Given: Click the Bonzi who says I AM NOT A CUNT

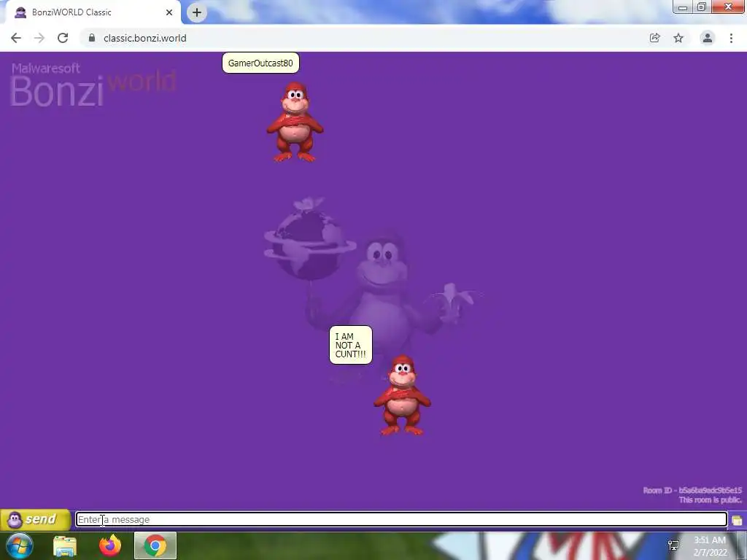Looking at the screenshot, I should tap(403, 394).
